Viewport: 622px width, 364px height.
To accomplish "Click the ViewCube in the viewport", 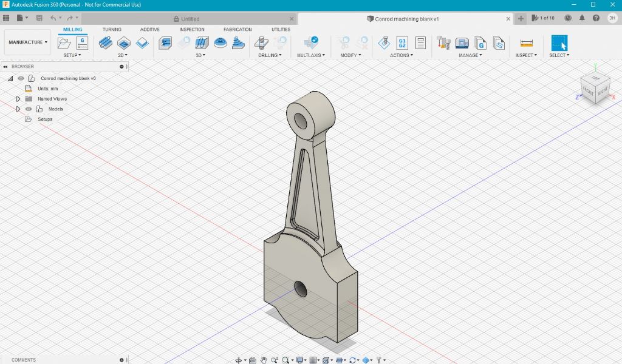I will click(595, 89).
